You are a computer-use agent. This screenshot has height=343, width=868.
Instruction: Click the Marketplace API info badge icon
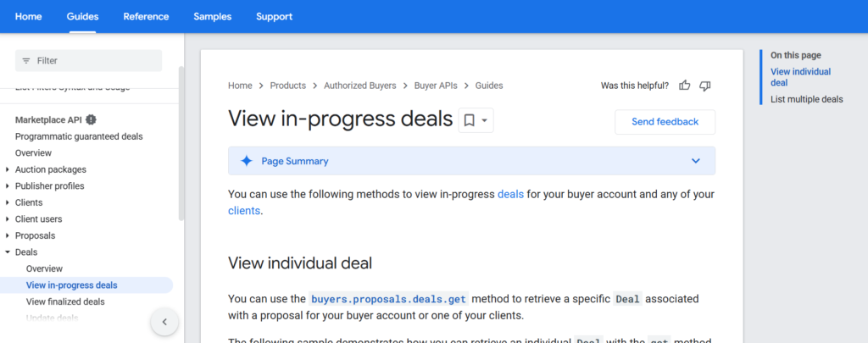pyautogui.click(x=91, y=119)
